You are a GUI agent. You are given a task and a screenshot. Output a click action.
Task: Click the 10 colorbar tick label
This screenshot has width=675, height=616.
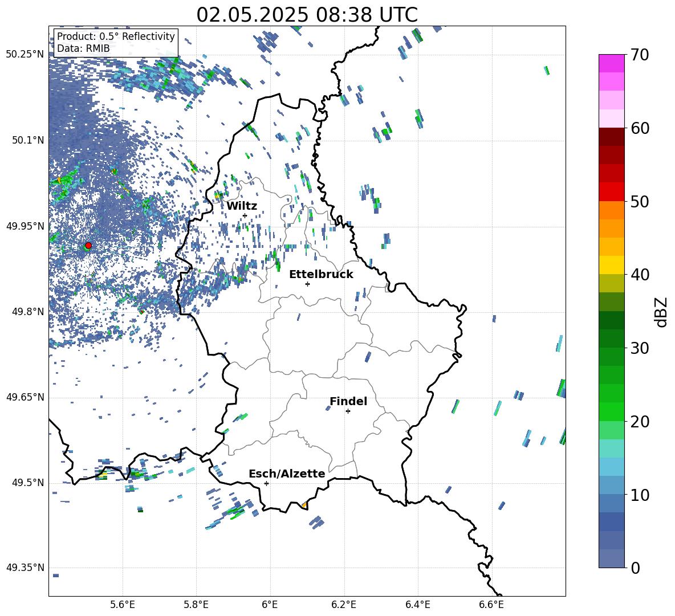639,495
